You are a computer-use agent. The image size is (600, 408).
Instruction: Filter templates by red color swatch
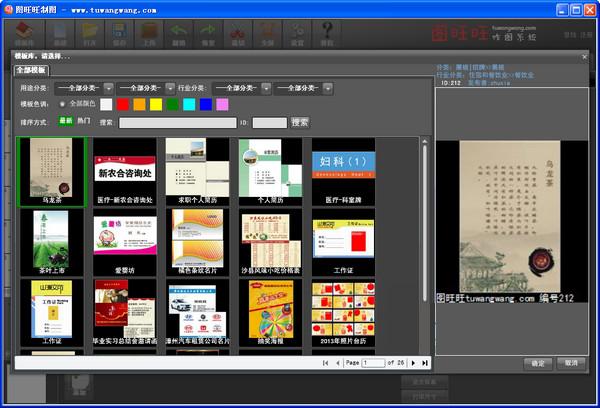(x=123, y=104)
